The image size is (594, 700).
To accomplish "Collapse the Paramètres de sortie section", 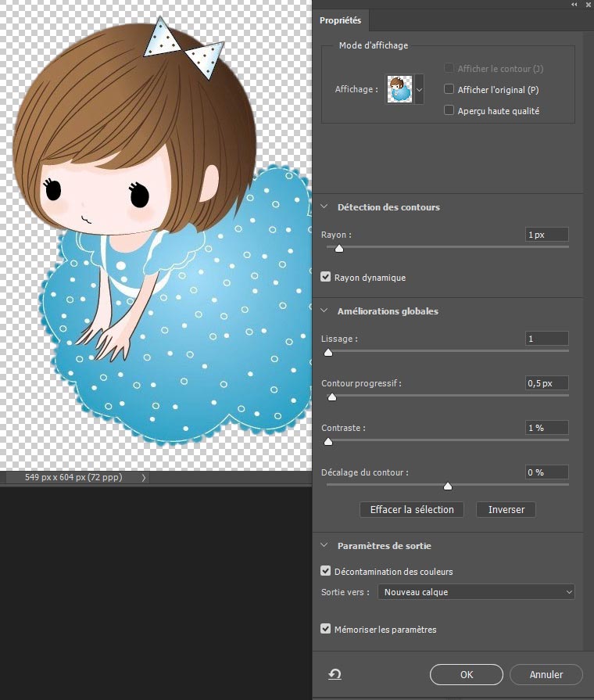I will [x=325, y=546].
